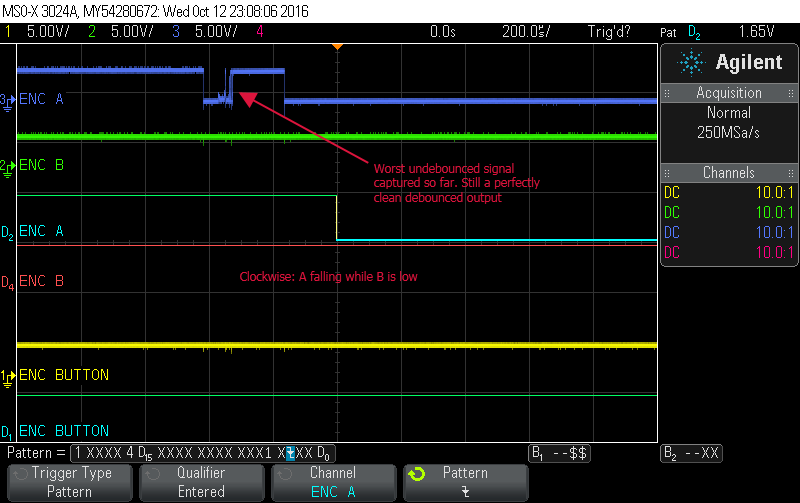The width and height of the screenshot is (800, 503).
Task: Select channel 2 ground marker for ENC B
Action: pos(7,165)
